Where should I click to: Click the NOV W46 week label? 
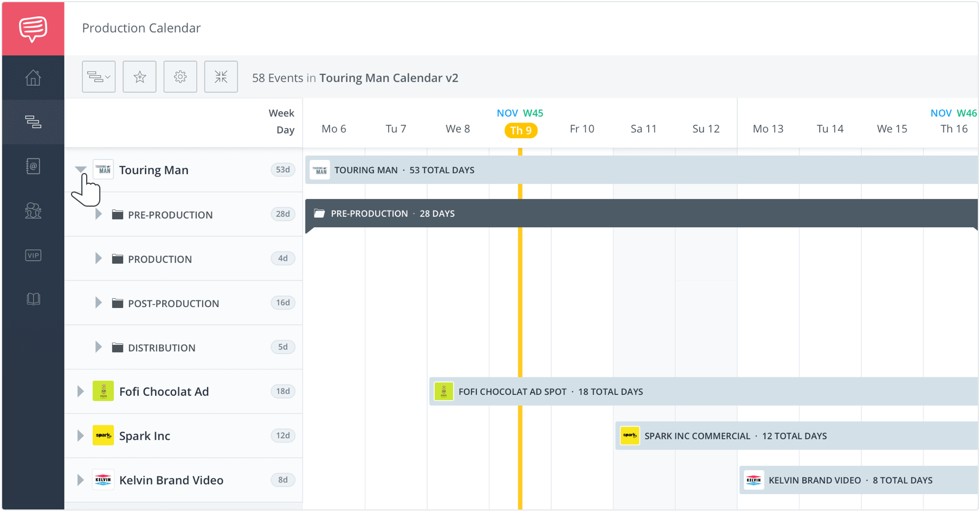[x=953, y=113]
